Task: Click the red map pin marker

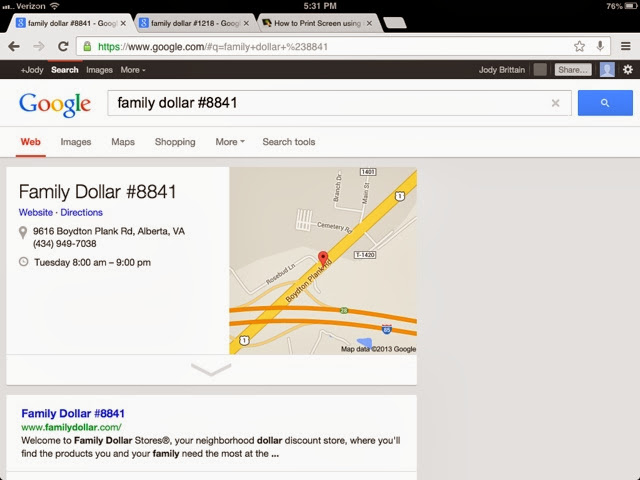Action: pos(323,258)
